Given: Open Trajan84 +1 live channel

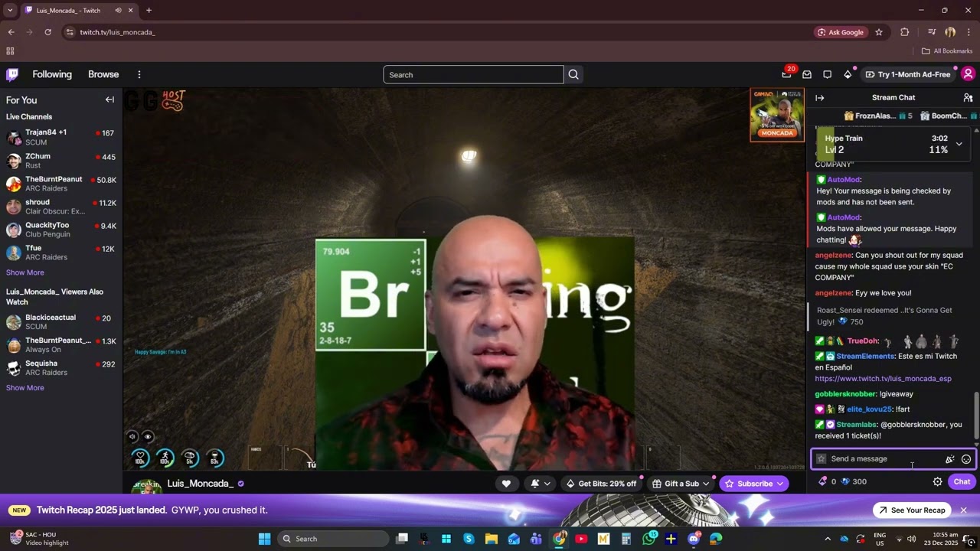Looking at the screenshot, I should [61, 138].
